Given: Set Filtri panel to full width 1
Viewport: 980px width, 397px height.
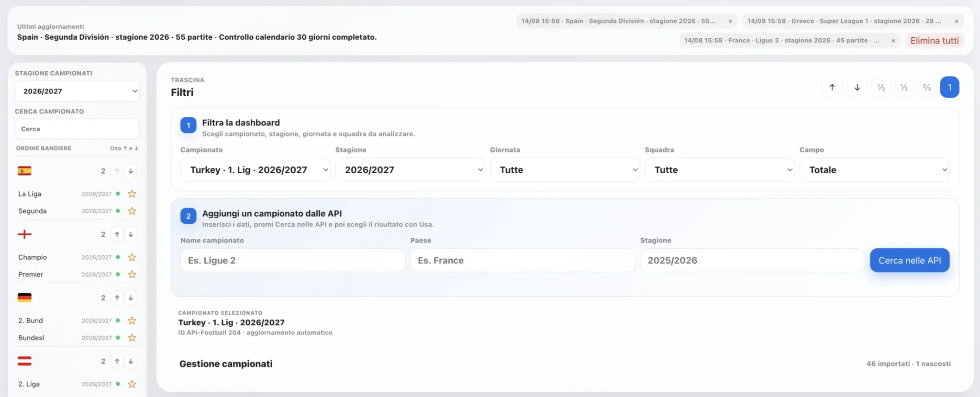Looking at the screenshot, I should pyautogui.click(x=950, y=87).
